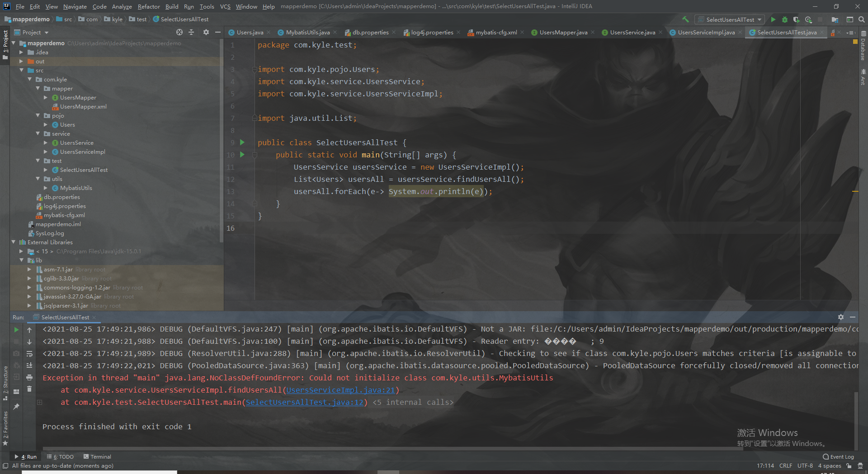
Task: Open the Refactor menu
Action: pyautogui.click(x=149, y=6)
